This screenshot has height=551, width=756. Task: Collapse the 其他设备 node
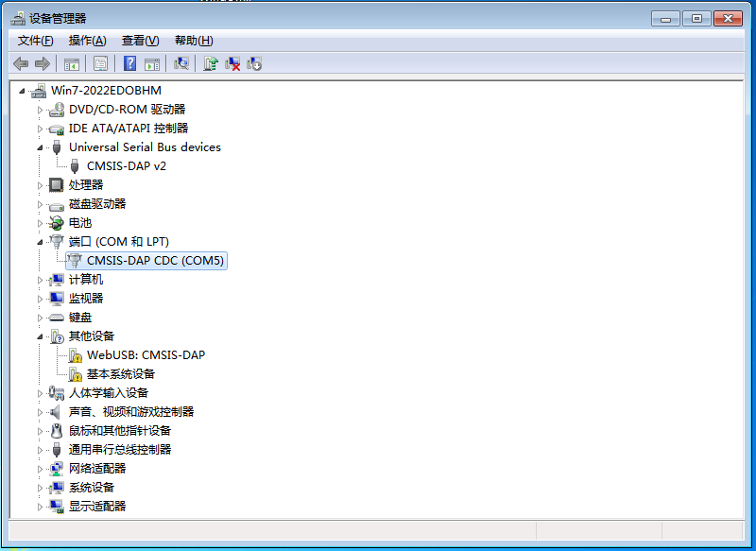click(40, 336)
